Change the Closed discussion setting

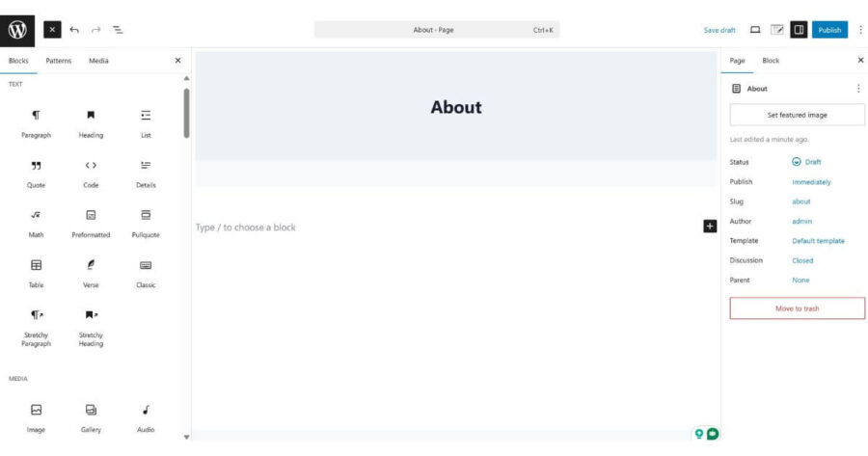pos(802,260)
